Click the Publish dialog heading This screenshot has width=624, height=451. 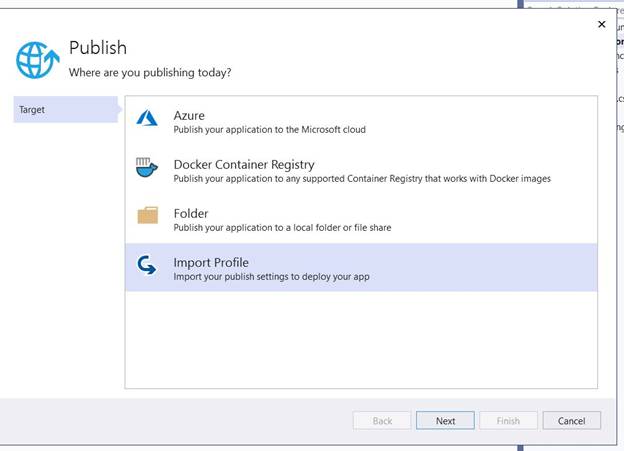click(98, 48)
